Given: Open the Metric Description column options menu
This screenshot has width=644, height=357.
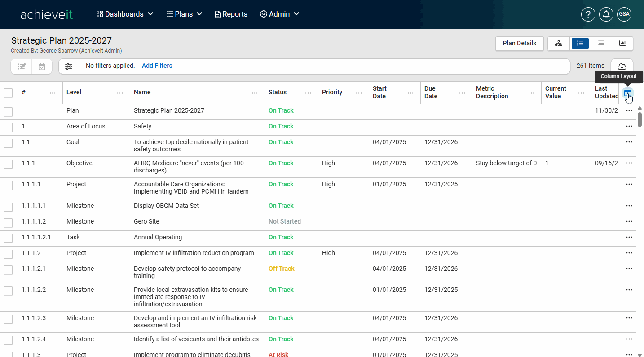Looking at the screenshot, I should point(531,93).
